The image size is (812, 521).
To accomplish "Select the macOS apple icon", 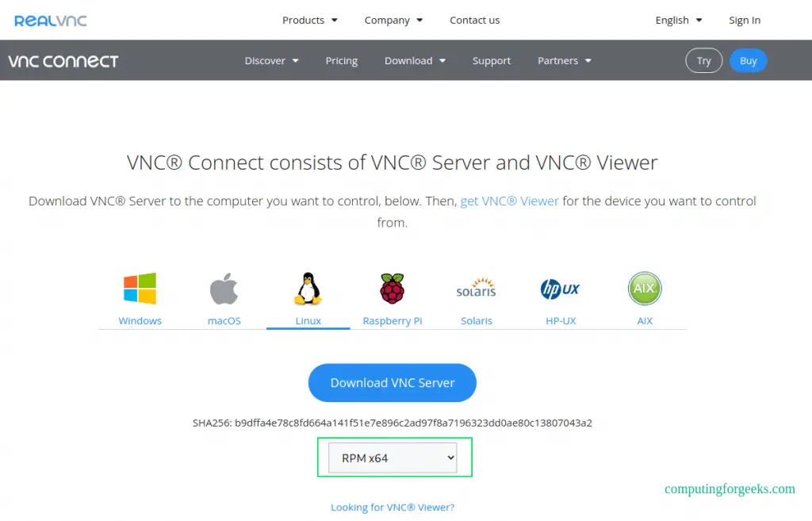I will 224,289.
